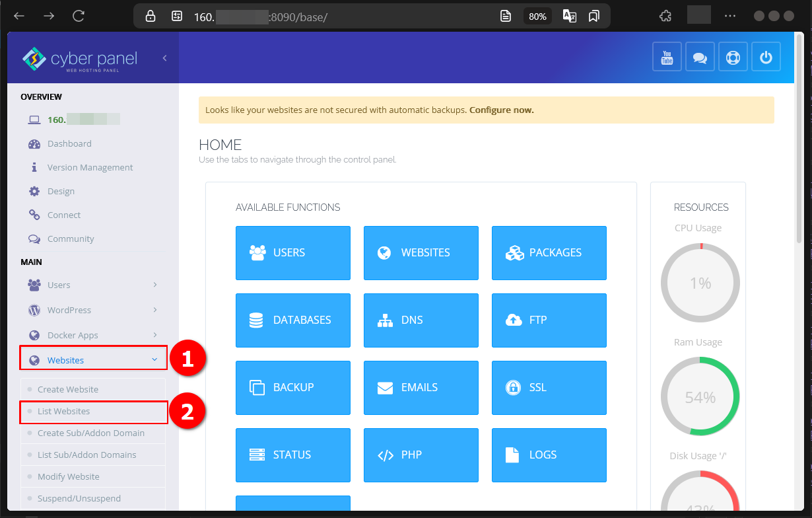Open the SSL function tile

[549, 387]
